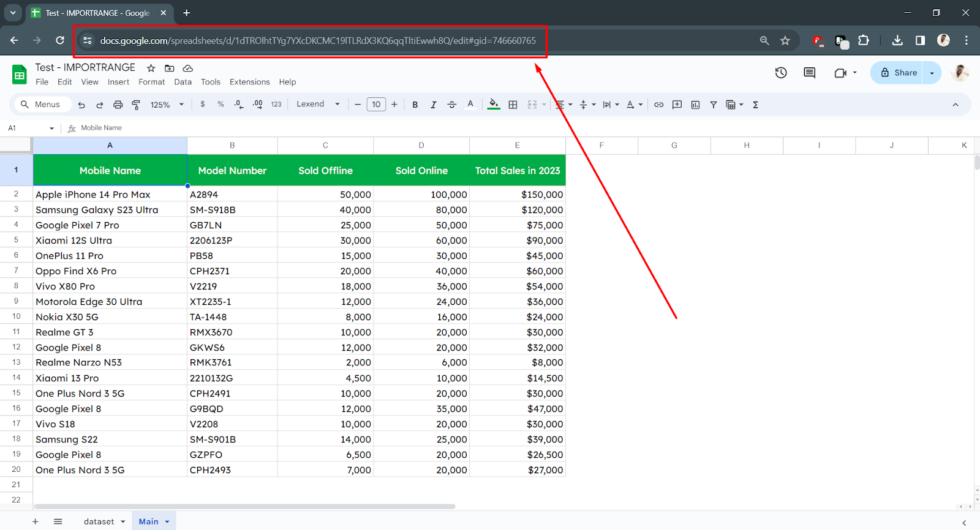This screenshot has width=980, height=530.
Task: Star the Test - IMPORTRANGE document
Action: (x=151, y=68)
